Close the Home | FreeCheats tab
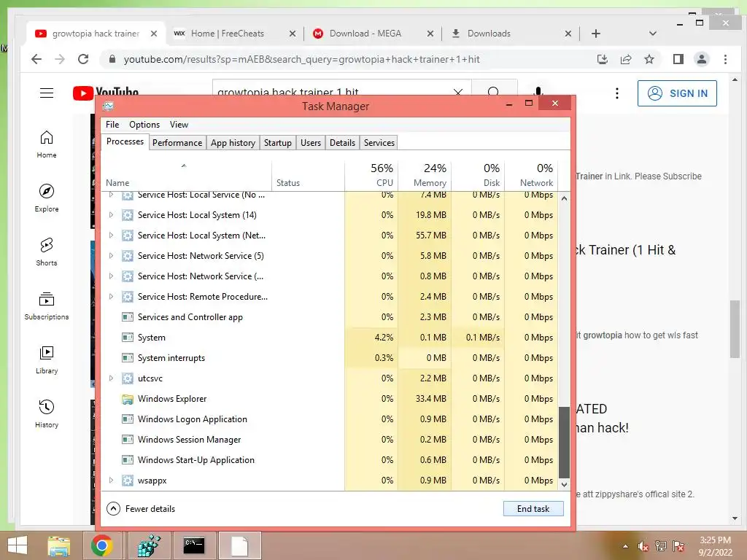 coord(292,34)
